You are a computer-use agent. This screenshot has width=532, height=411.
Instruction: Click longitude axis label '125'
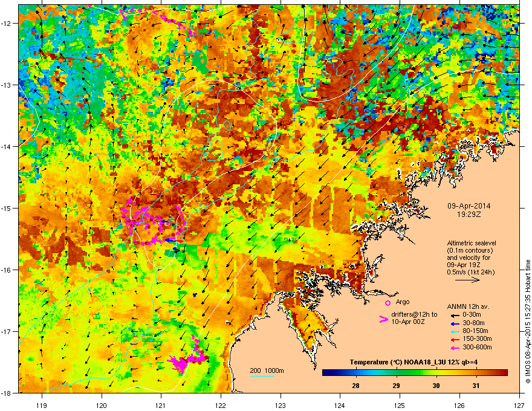click(x=400, y=405)
